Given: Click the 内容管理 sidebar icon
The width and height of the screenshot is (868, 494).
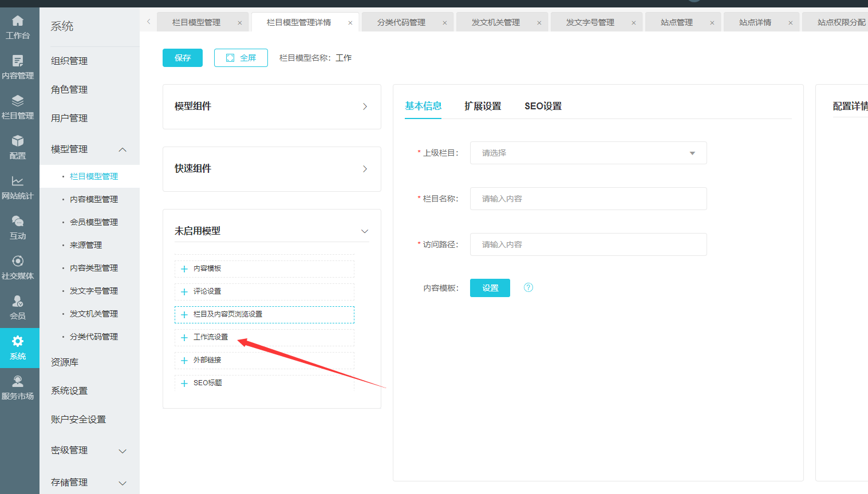Looking at the screenshot, I should tap(18, 61).
